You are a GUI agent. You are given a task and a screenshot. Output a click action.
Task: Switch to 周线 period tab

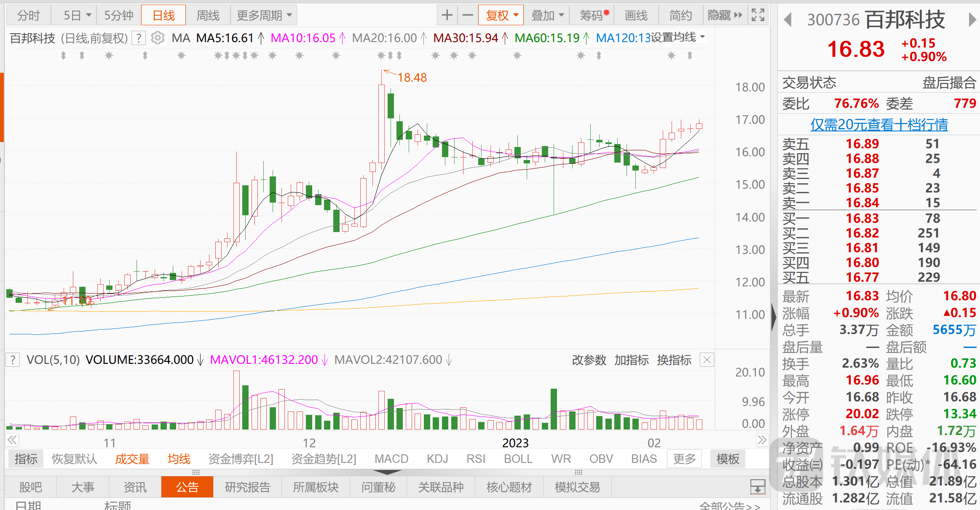(x=208, y=16)
